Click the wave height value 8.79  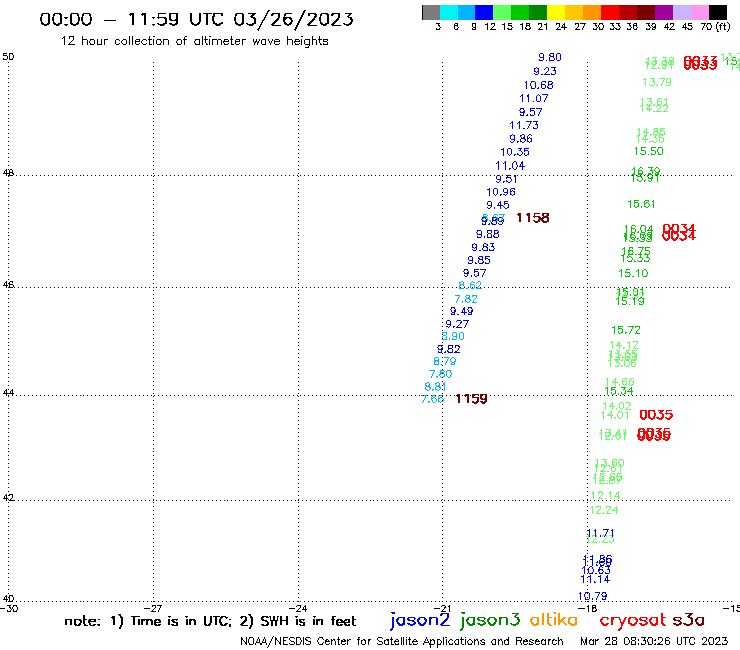point(445,361)
